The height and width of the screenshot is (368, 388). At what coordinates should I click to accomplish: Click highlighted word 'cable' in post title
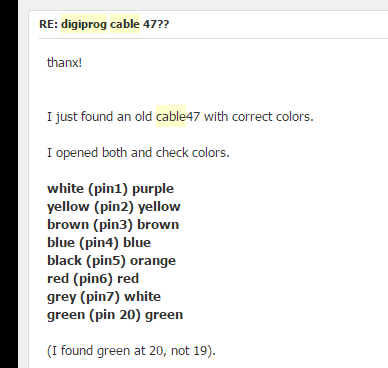(x=125, y=24)
